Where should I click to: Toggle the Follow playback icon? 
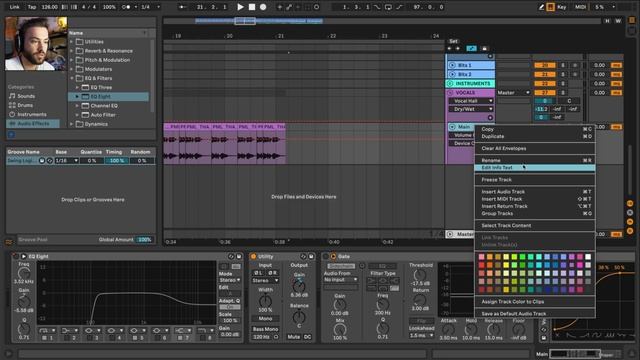pyautogui.click(x=182, y=7)
